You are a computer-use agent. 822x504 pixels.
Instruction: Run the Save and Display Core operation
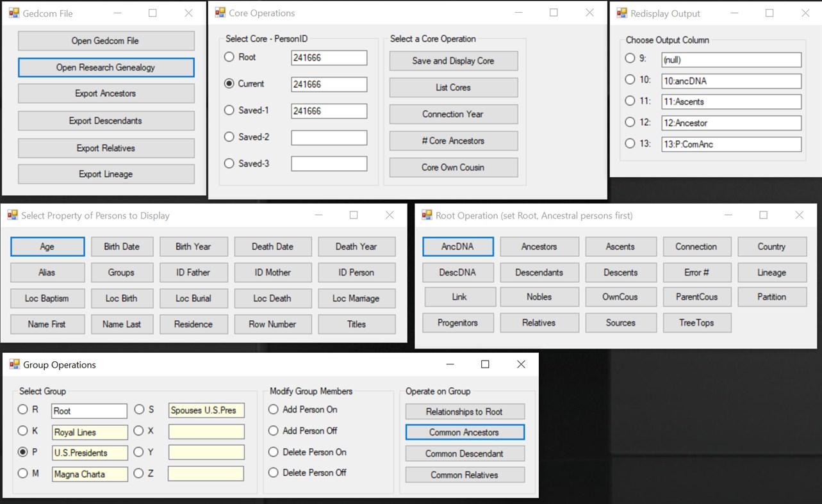453,61
